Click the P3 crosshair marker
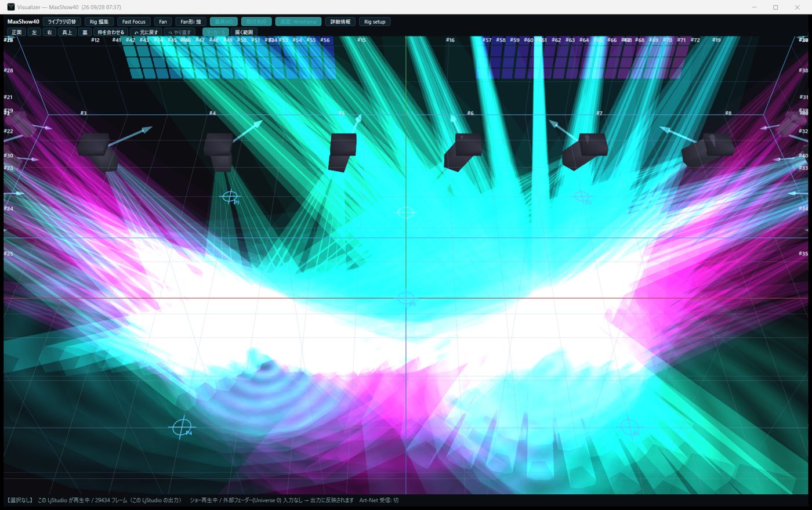The width and height of the screenshot is (812, 510). coord(405,298)
